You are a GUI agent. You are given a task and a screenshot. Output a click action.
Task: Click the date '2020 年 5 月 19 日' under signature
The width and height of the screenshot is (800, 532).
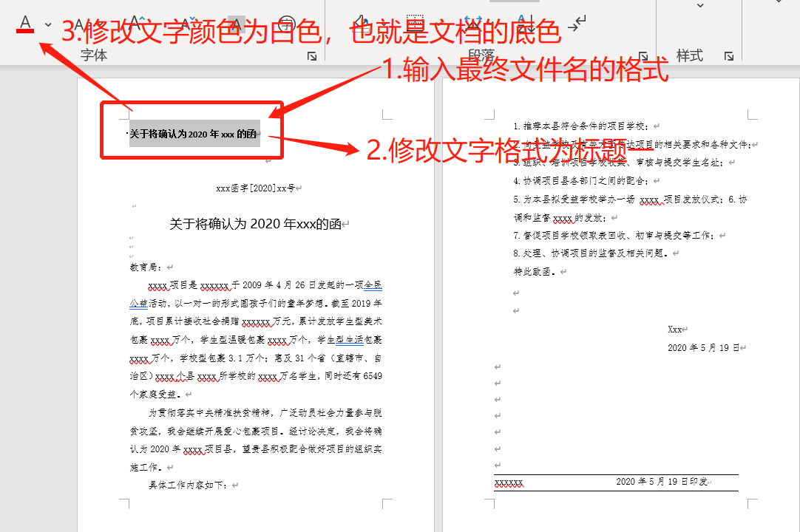pyautogui.click(x=703, y=348)
